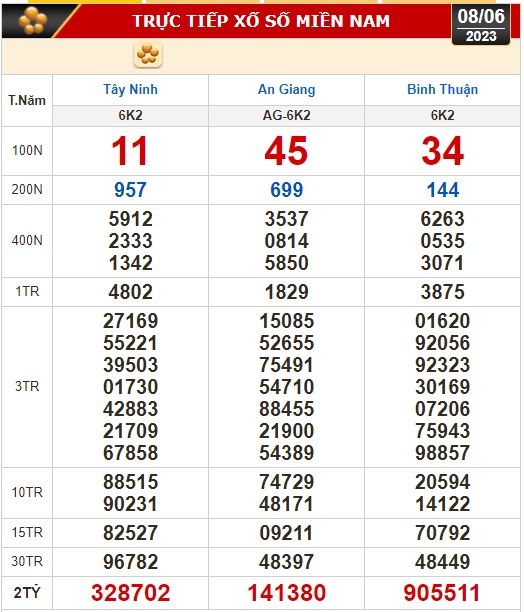524x612 pixels.
Task: Open the Bình Thuận province link
Action: point(442,90)
